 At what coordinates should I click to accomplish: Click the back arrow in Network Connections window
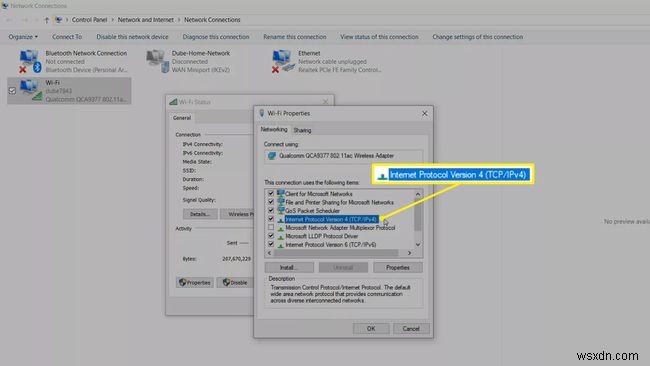(9, 20)
